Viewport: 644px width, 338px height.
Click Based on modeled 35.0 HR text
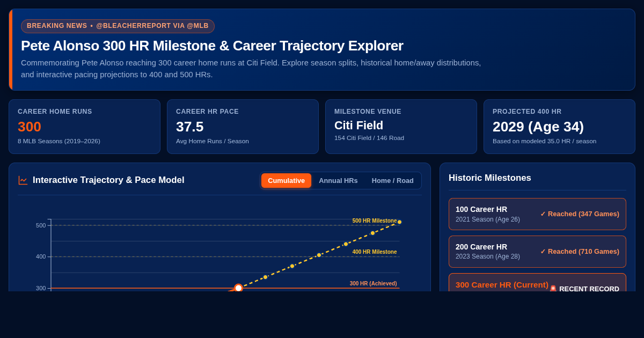coord(544,141)
